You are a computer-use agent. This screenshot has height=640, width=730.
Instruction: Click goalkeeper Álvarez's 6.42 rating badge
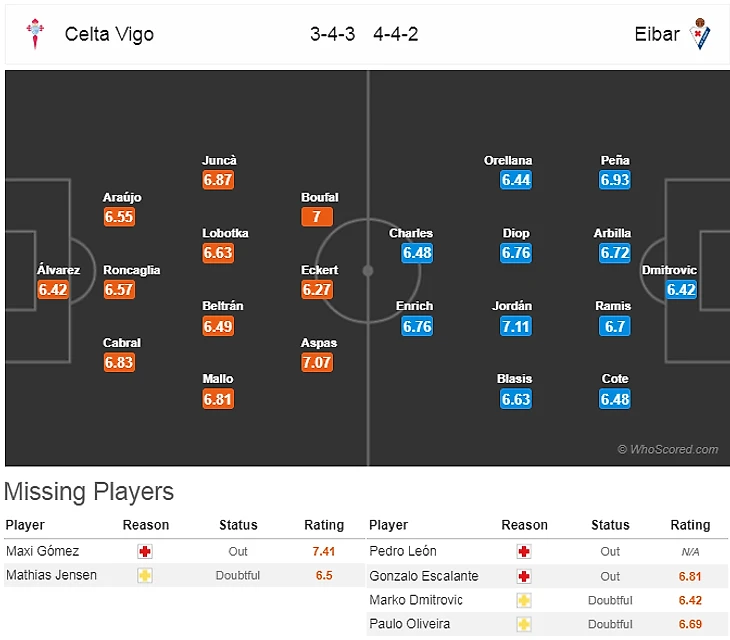click(52, 290)
